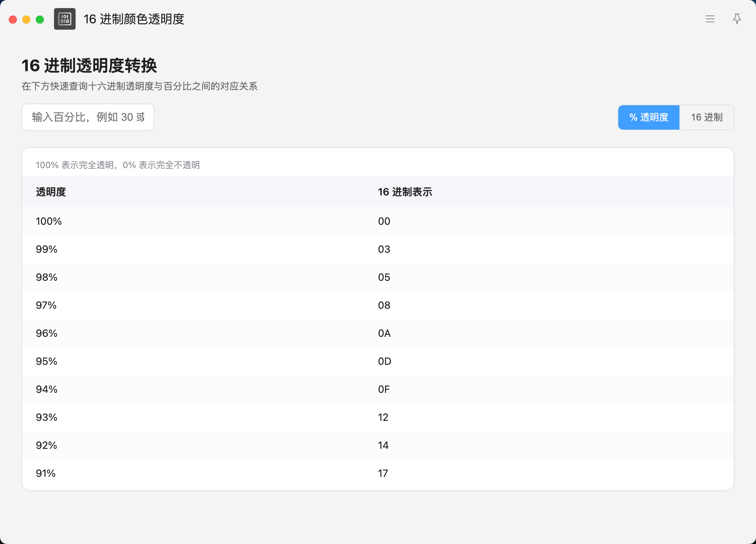Click the 16 进制表示 column header
The height and width of the screenshot is (544, 756).
pos(405,192)
